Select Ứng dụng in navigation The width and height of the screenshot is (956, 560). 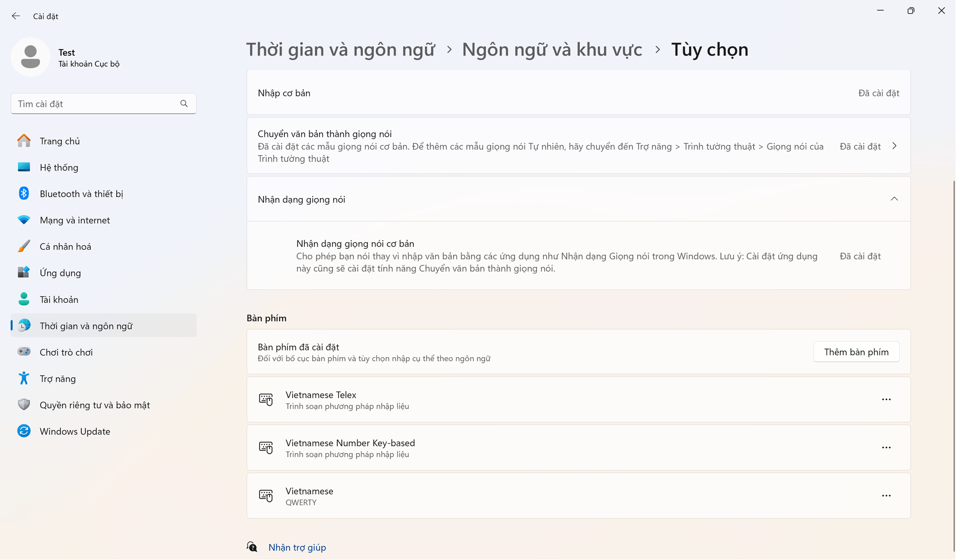pyautogui.click(x=60, y=273)
